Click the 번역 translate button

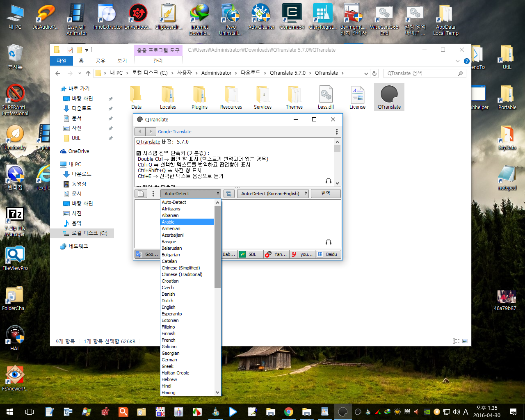326,194
